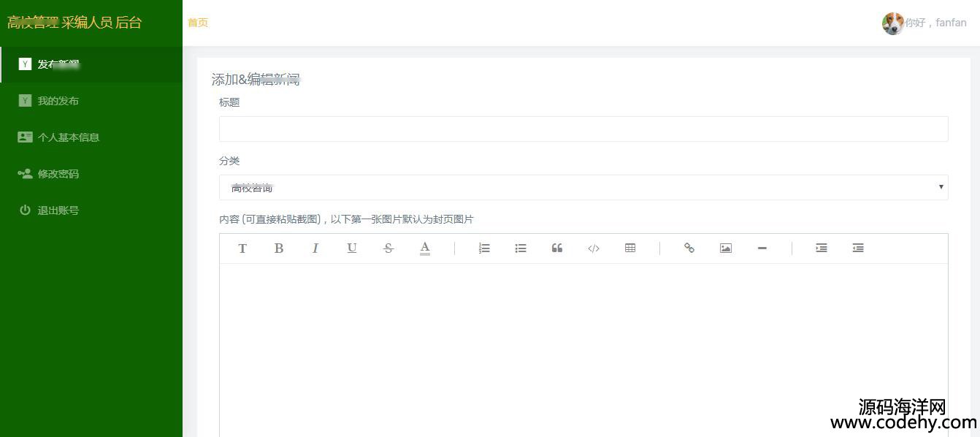Insert an ordered numbered list
Image resolution: width=980 pixels, height=437 pixels.
484,248
